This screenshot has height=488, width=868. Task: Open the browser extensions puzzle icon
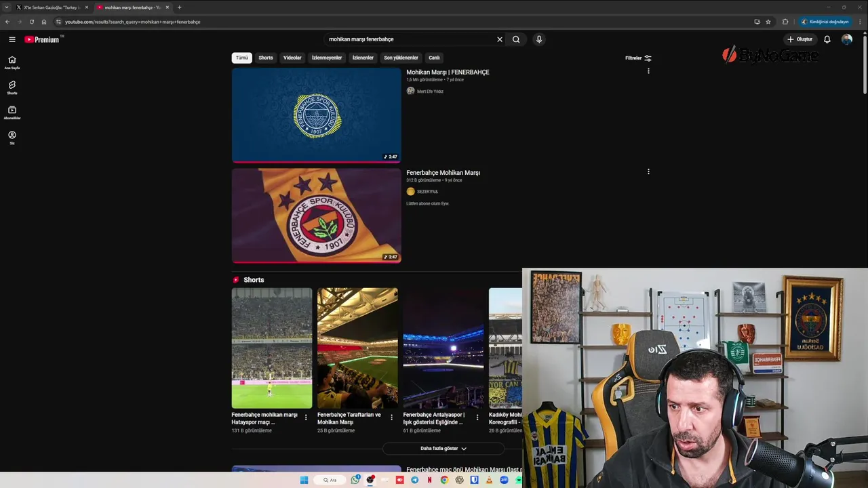785,22
